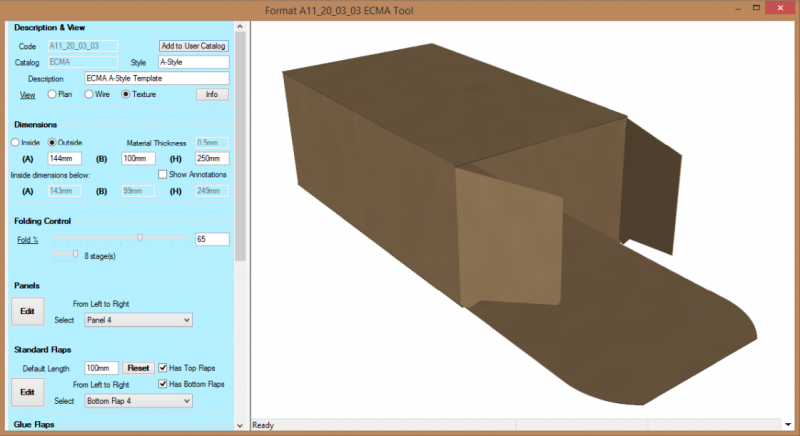
Task: Click the Catalog field showing ECMA
Action: pos(83,62)
